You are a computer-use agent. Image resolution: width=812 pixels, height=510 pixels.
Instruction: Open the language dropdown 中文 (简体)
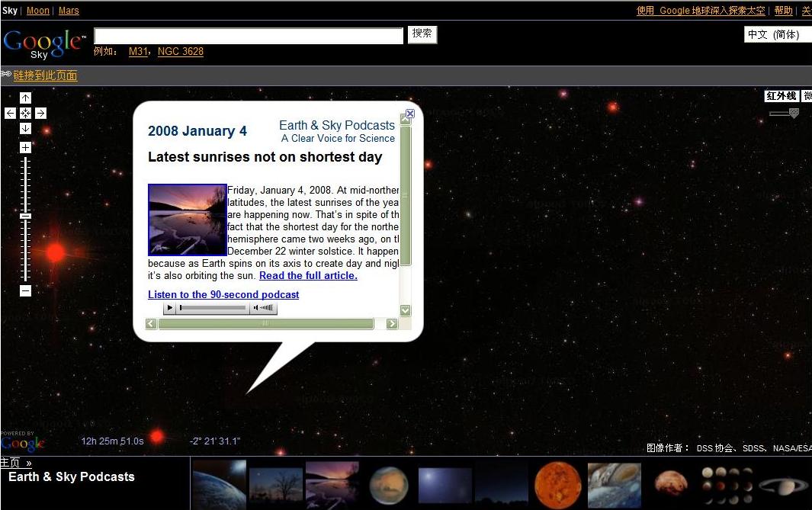(x=777, y=35)
